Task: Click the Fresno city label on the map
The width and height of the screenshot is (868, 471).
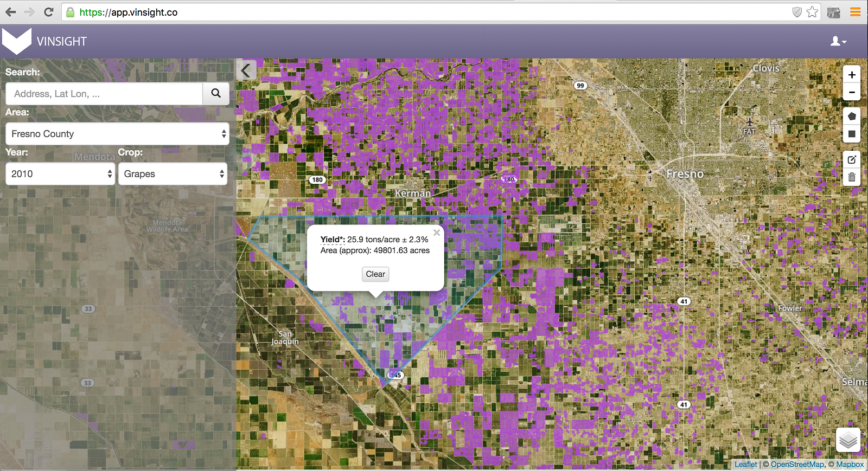Action: (x=685, y=174)
